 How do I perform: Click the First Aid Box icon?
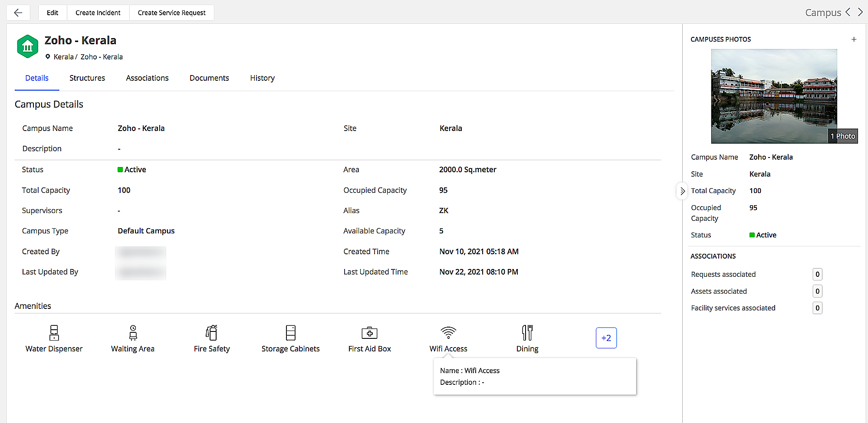point(369,333)
